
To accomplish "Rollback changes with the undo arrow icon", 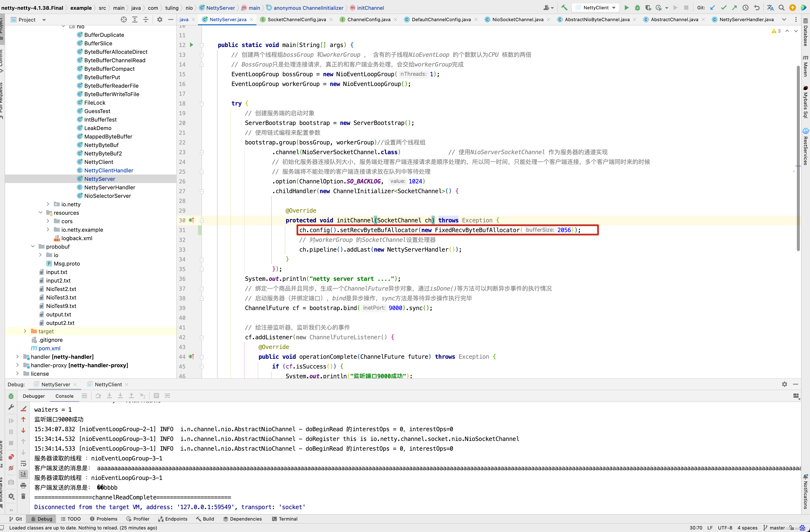I will coord(757,7).
